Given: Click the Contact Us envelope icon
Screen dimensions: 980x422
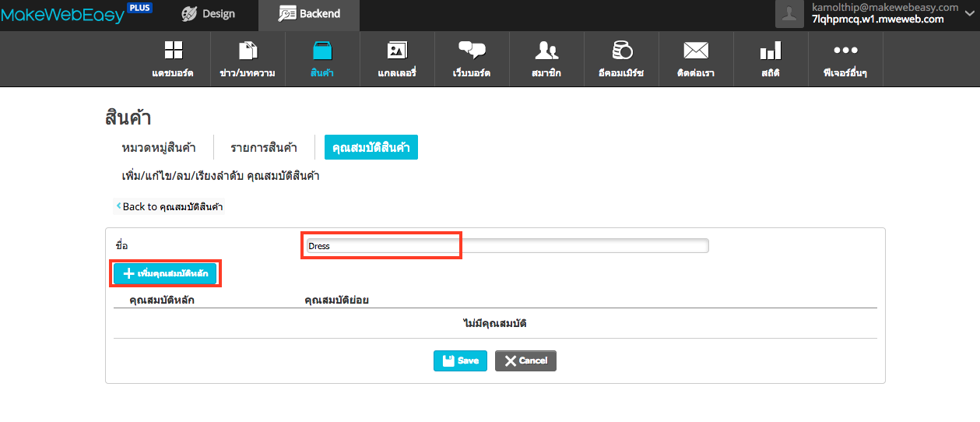Looking at the screenshot, I should pos(696,51).
